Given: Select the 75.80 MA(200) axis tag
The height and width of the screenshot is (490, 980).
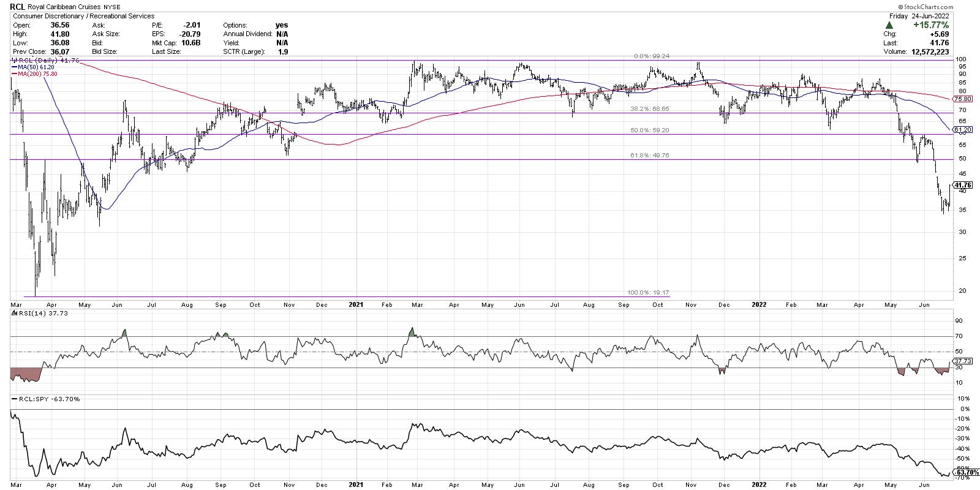Looking at the screenshot, I should point(963,99).
